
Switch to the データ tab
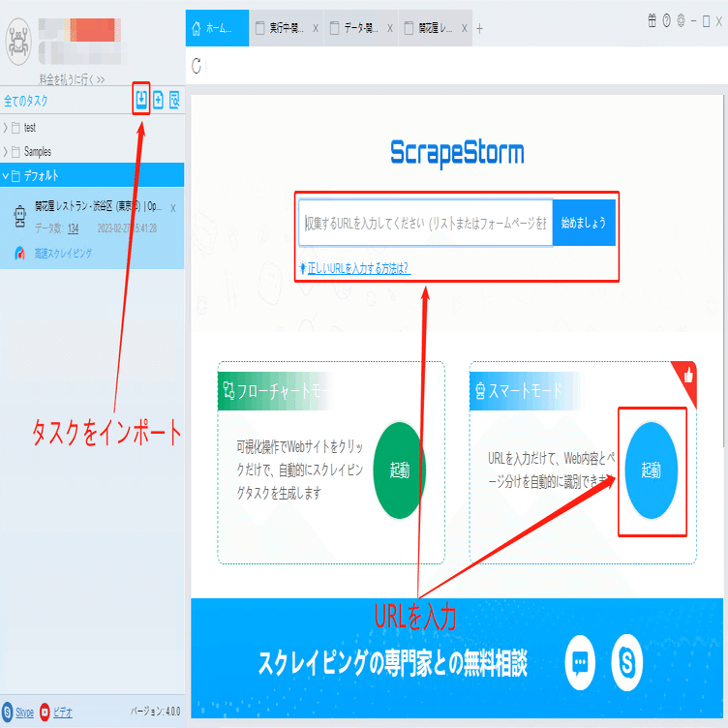(361, 28)
